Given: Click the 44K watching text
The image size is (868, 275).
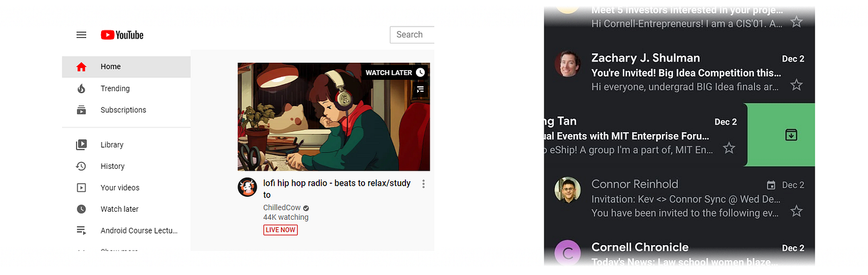Looking at the screenshot, I should [286, 217].
